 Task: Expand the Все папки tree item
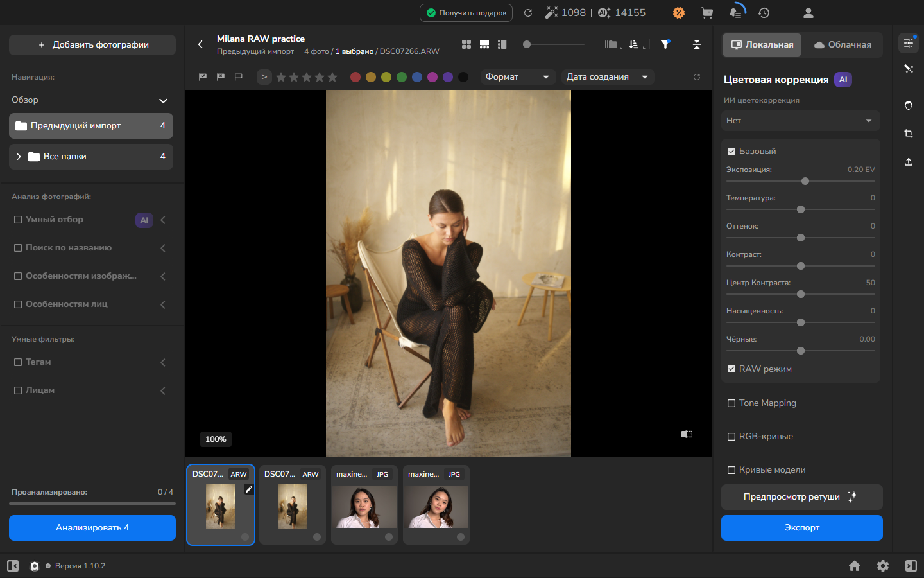[x=19, y=157]
